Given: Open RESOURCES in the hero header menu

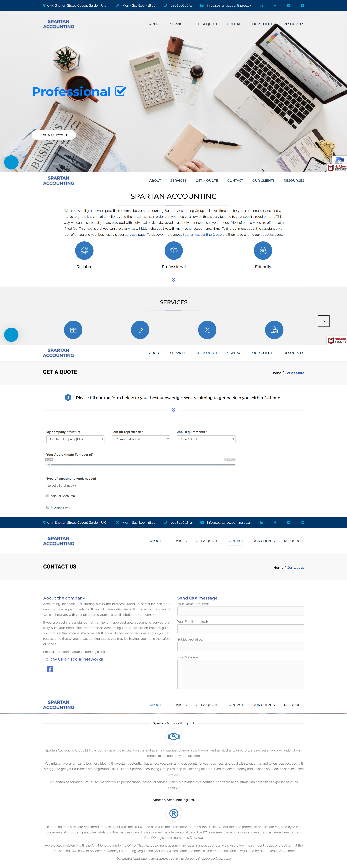Looking at the screenshot, I should coord(294,24).
